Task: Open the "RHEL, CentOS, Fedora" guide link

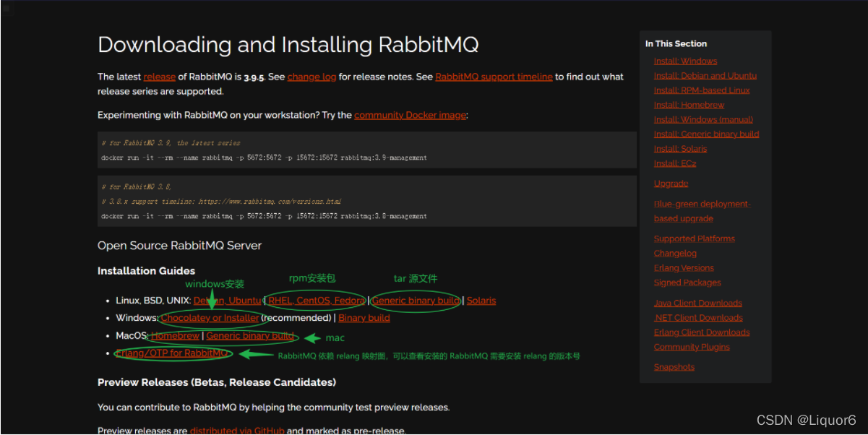Action: tap(317, 301)
